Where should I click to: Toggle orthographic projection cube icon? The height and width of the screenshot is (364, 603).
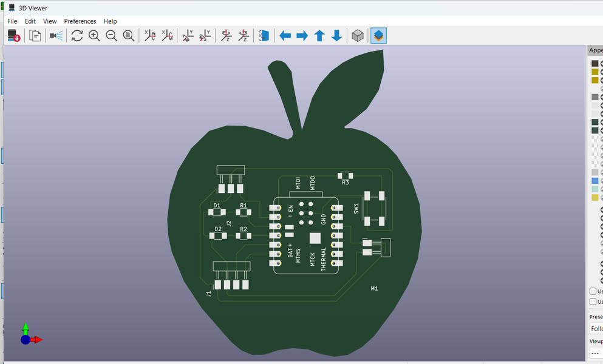coord(358,36)
